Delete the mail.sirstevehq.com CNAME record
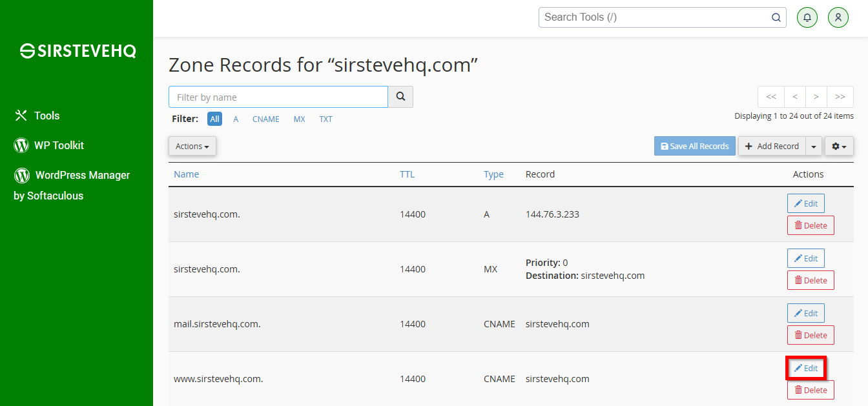The height and width of the screenshot is (406, 868). coord(811,335)
